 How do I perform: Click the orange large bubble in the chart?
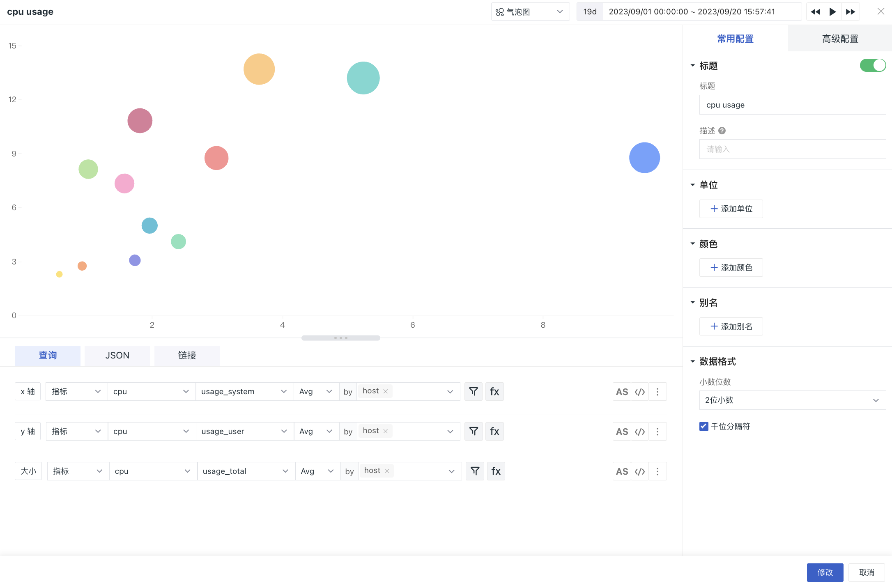pos(259,69)
